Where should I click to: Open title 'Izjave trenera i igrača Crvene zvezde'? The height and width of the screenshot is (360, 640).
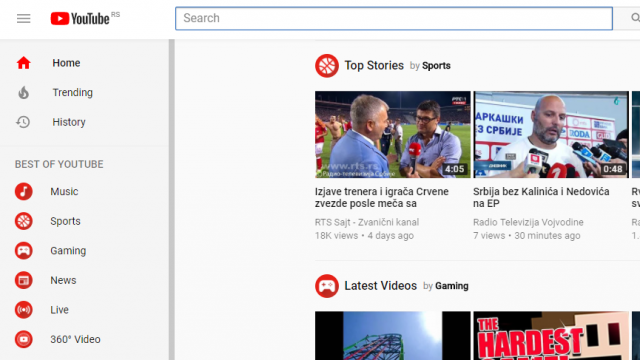(382, 198)
